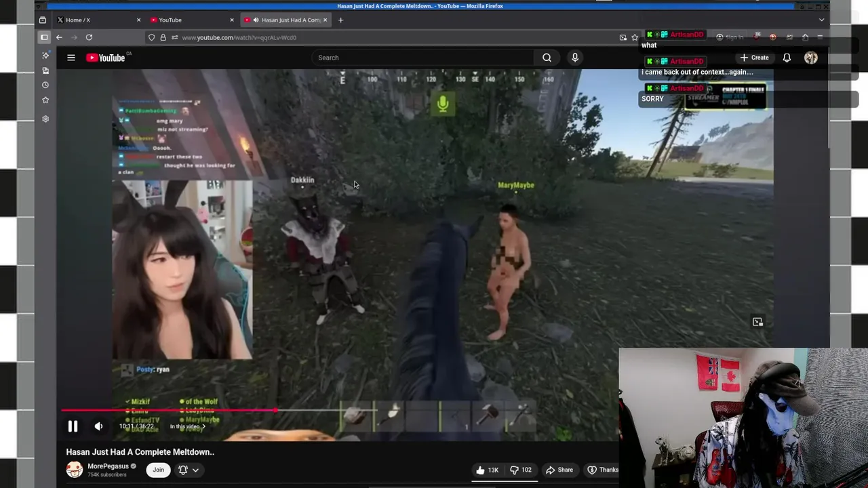Visit the MorePegasus channel name link

point(108,466)
